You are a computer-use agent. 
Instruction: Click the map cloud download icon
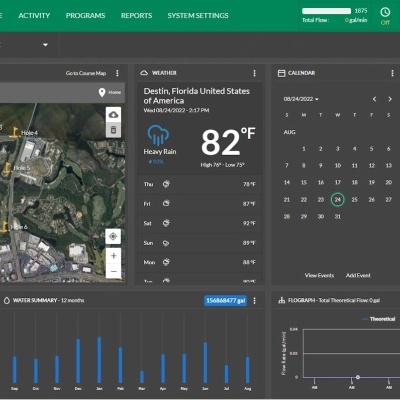(113, 115)
